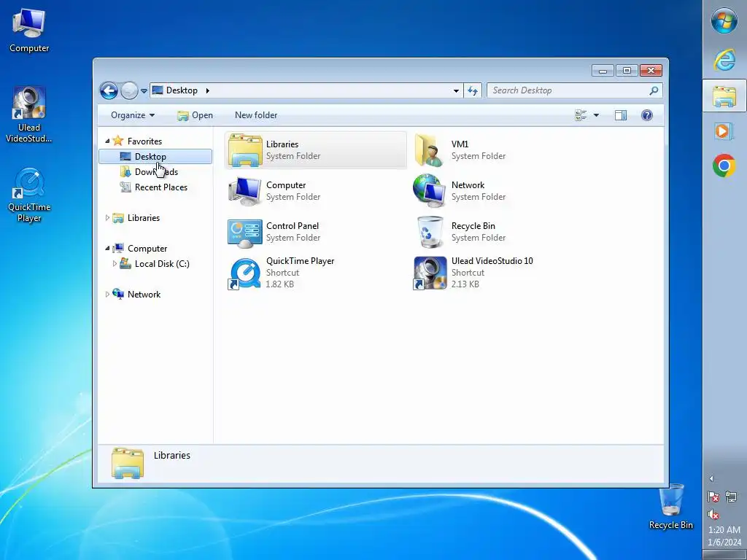Select the Libraries system folder icon
This screenshot has height=560, width=747.
(x=245, y=150)
